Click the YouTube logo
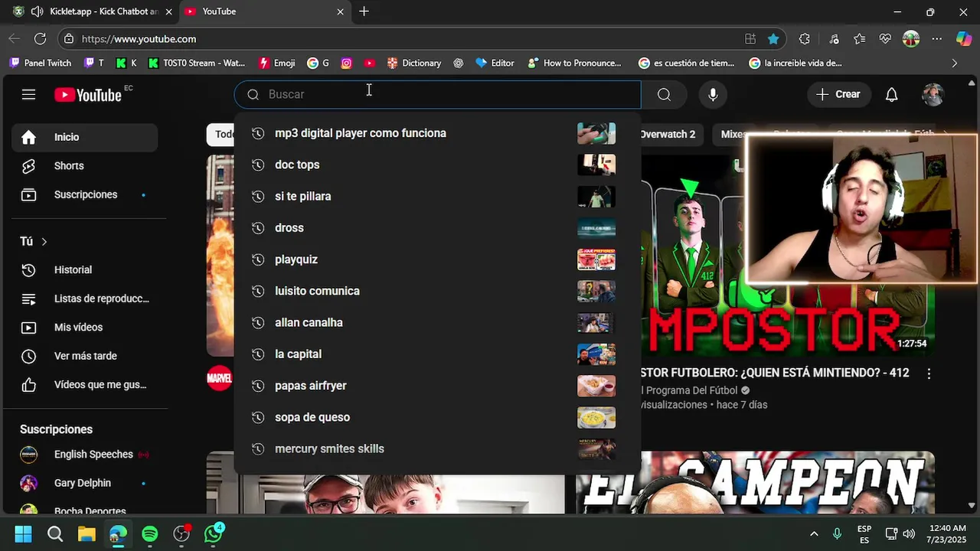Image resolution: width=980 pixels, height=551 pixels. 88,94
